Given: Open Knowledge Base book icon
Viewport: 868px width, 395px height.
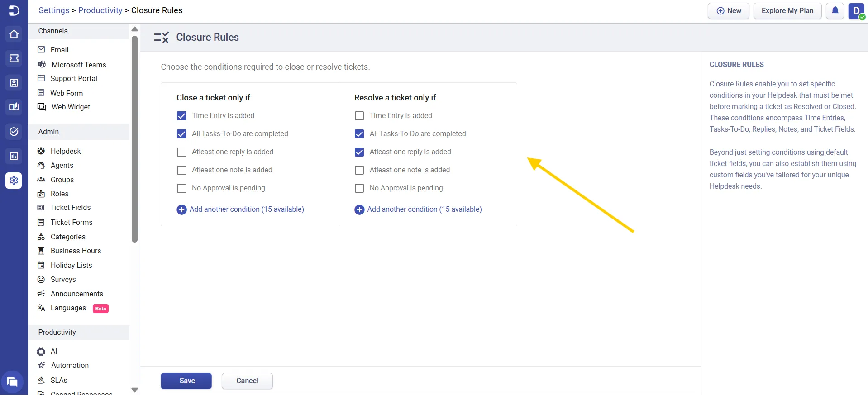Looking at the screenshot, I should 14,107.
